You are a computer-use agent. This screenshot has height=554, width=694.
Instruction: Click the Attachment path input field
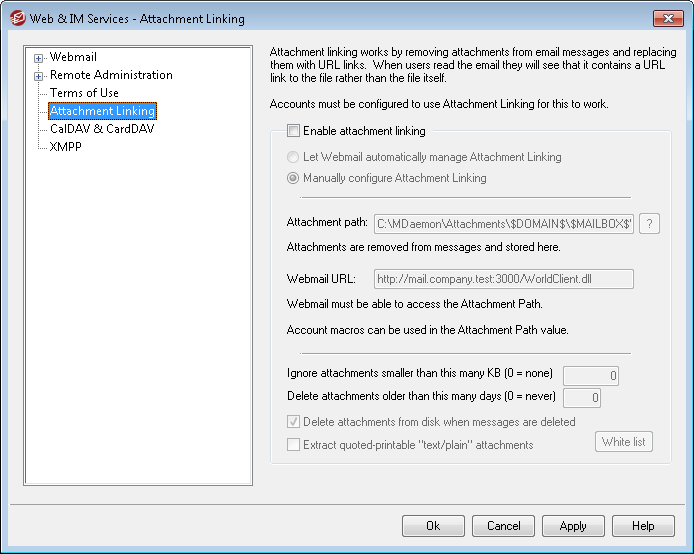click(503, 223)
